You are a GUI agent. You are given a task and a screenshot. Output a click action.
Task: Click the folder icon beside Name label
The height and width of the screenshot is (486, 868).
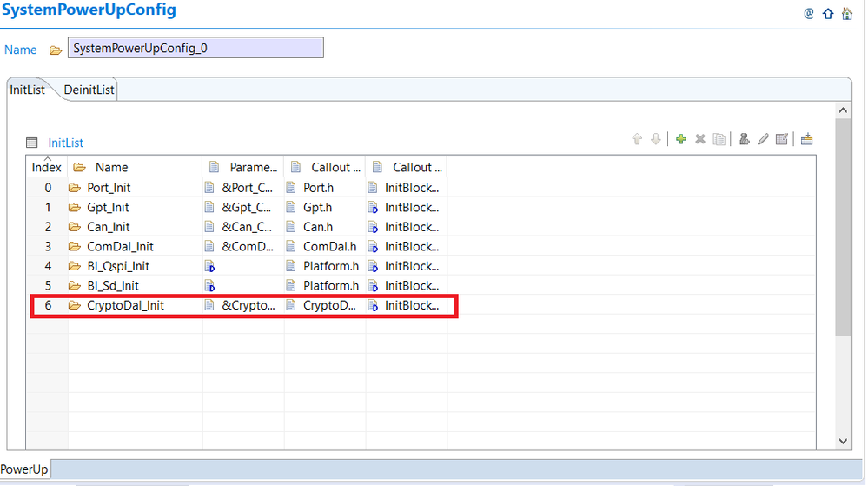click(x=56, y=50)
